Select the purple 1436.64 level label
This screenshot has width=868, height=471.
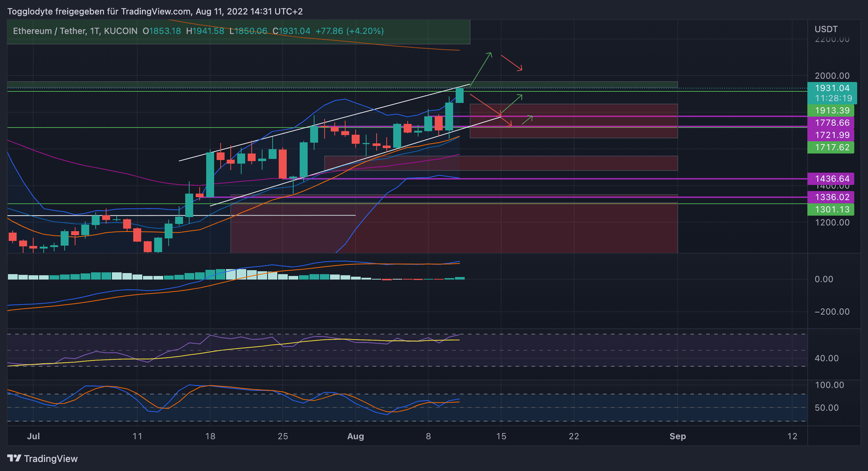point(832,179)
